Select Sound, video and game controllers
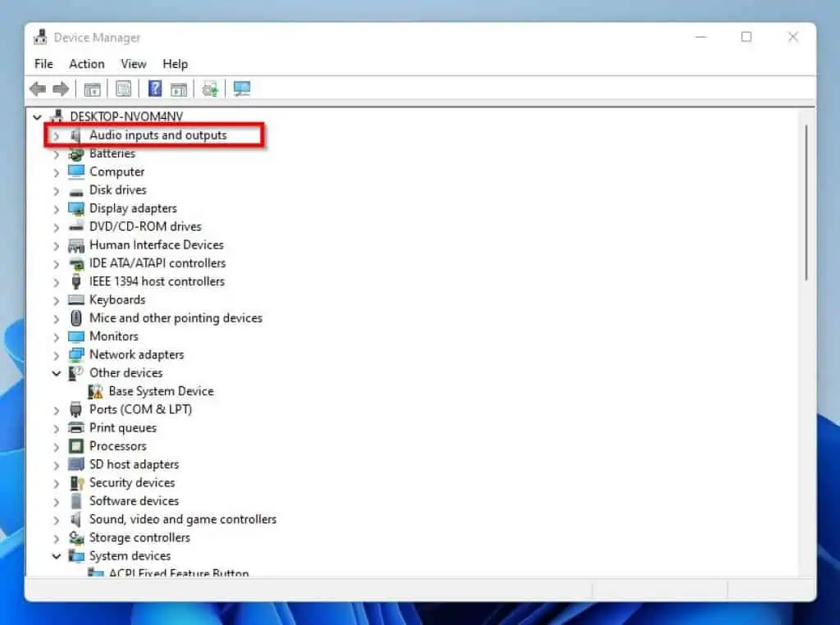Image resolution: width=840 pixels, height=625 pixels. pyautogui.click(x=182, y=519)
